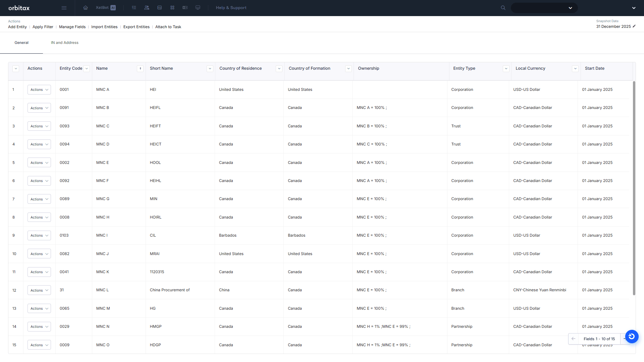The image size is (644, 362).
Task: Click Start Date column header
Action: (x=595, y=68)
